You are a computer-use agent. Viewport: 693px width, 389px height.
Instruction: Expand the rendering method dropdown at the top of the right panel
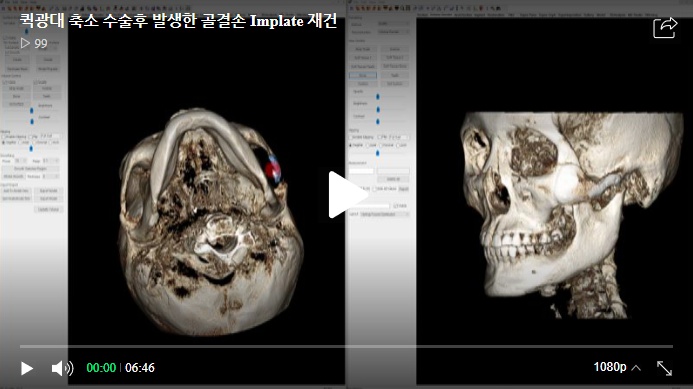pos(393,23)
